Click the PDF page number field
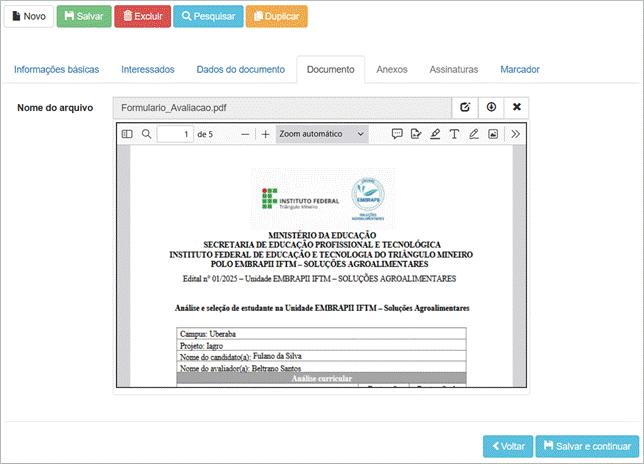The image size is (644, 464). coord(175,134)
